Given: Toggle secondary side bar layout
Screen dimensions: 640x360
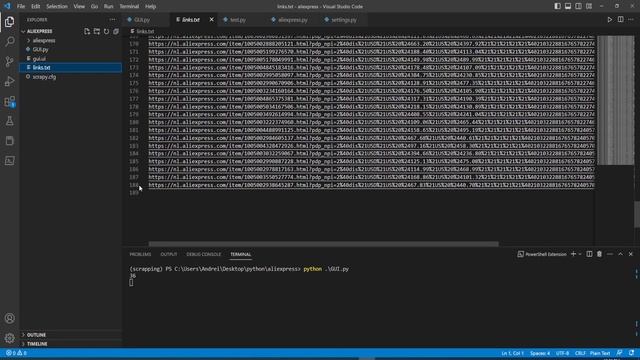Looking at the screenshot, I should coord(578,6).
